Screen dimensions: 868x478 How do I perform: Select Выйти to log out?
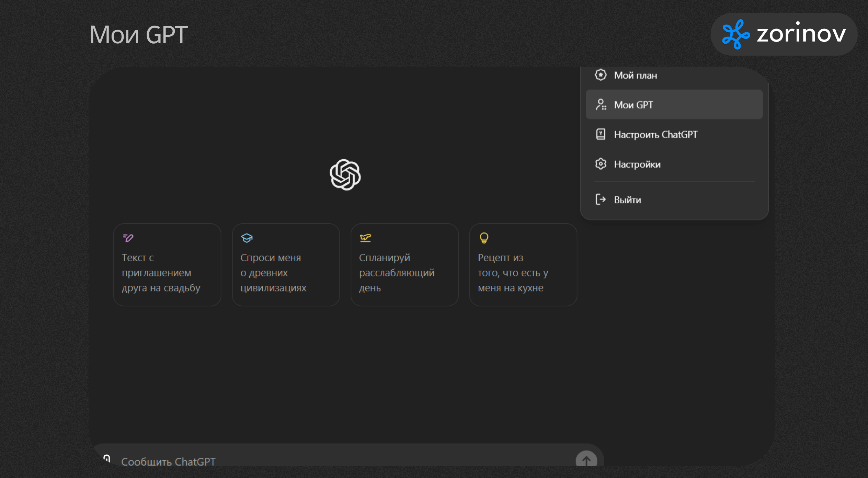(627, 200)
